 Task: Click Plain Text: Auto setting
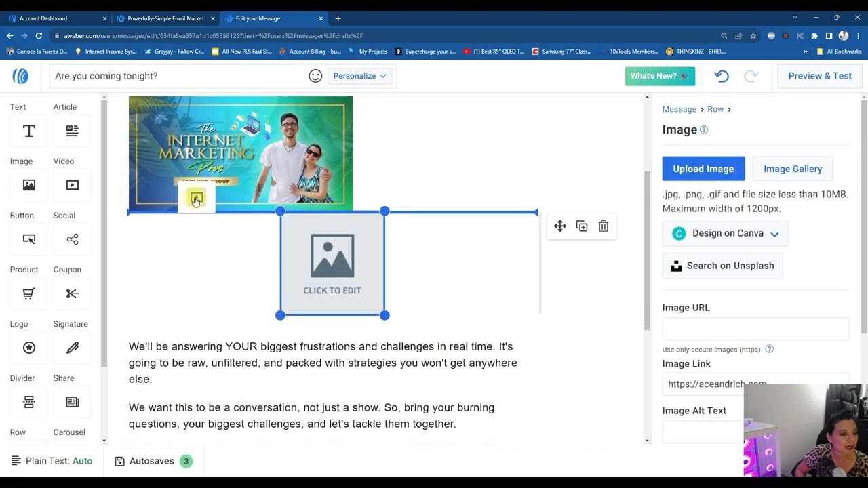click(x=52, y=461)
